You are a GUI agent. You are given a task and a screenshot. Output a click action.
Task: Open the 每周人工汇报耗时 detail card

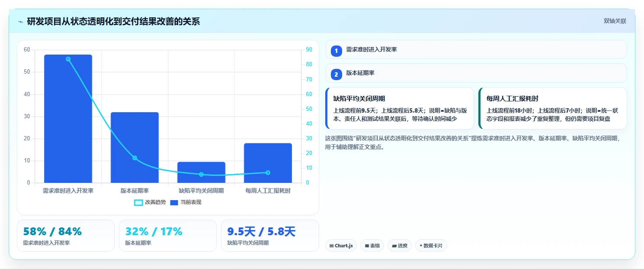click(553, 108)
